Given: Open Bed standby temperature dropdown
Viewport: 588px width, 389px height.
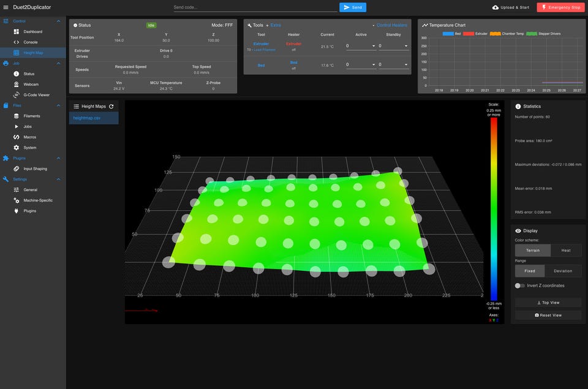Looking at the screenshot, I should [393, 64].
